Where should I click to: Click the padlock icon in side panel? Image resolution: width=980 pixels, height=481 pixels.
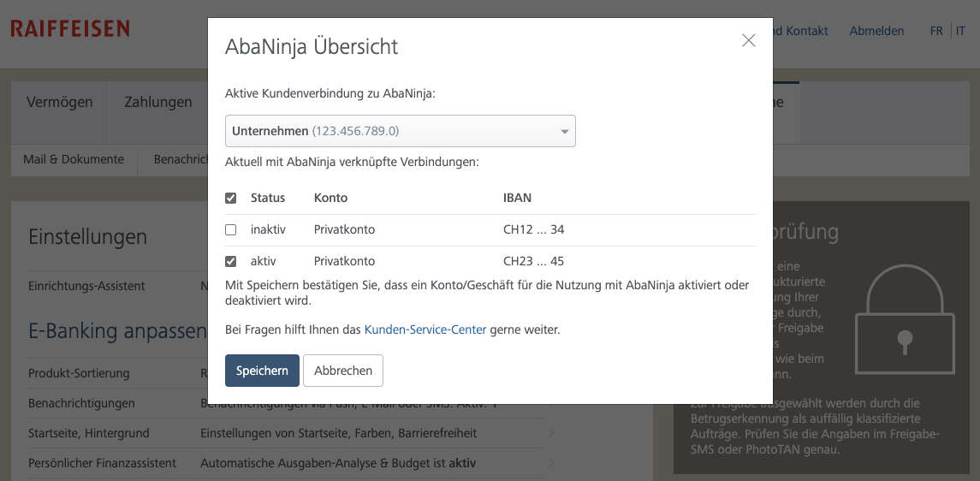click(905, 320)
